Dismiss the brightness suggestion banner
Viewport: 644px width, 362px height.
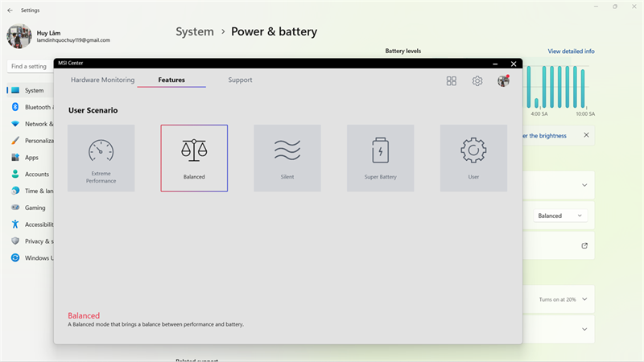pos(587,135)
